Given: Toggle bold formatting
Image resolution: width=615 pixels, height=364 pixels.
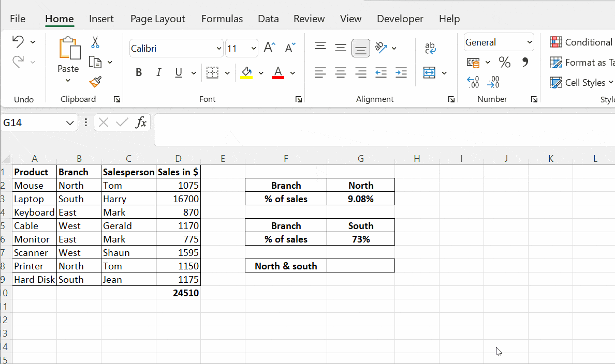Looking at the screenshot, I should click(x=138, y=72).
